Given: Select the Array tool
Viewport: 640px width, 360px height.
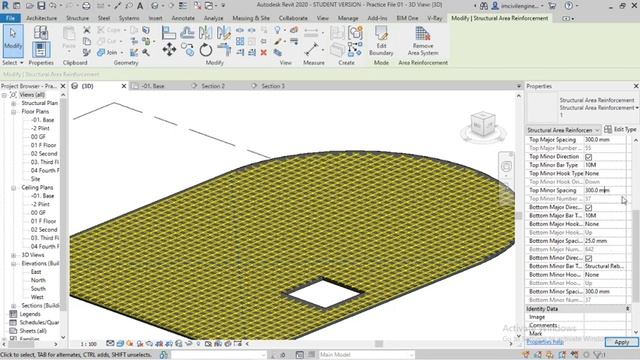Looking at the screenshot, I should 240,41.
